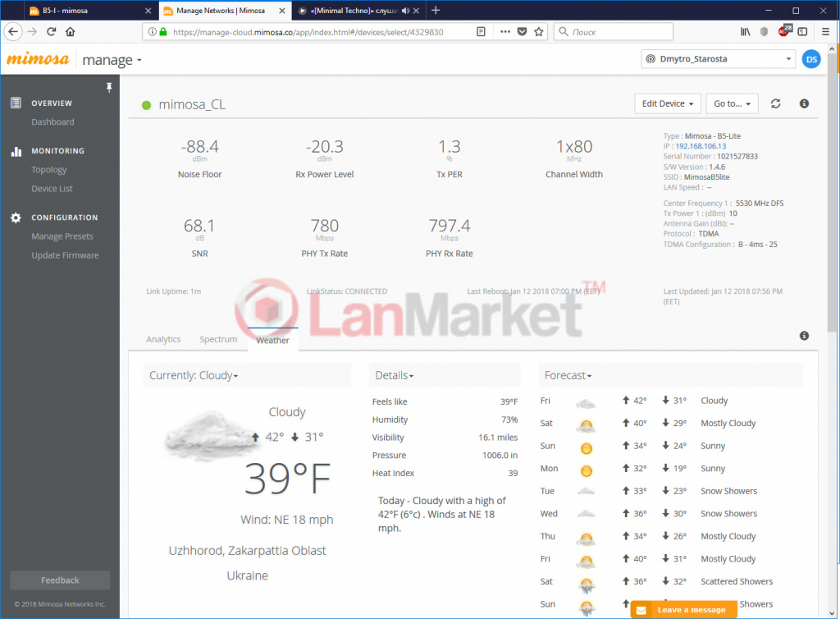The width and height of the screenshot is (840, 619).
Task: Click the Feedback button
Action: coord(60,580)
